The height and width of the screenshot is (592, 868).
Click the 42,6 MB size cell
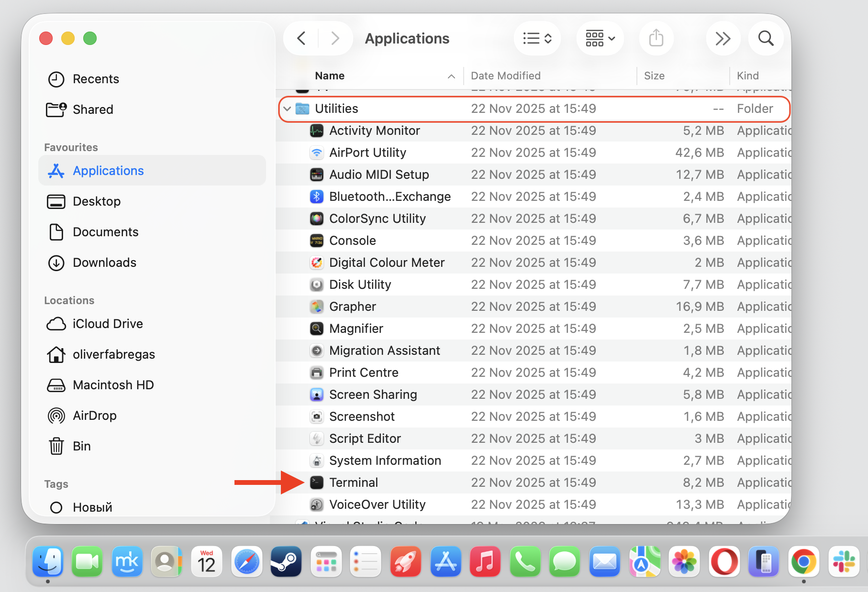click(x=700, y=153)
